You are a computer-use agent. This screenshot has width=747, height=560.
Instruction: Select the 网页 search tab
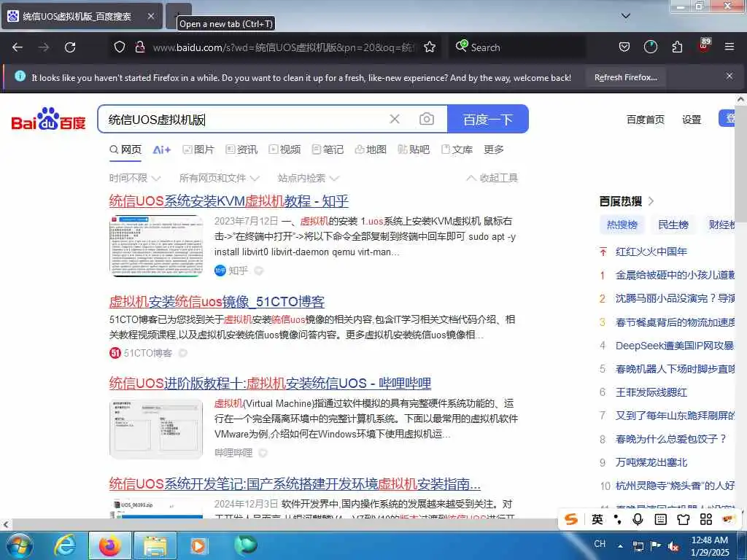[x=125, y=149]
